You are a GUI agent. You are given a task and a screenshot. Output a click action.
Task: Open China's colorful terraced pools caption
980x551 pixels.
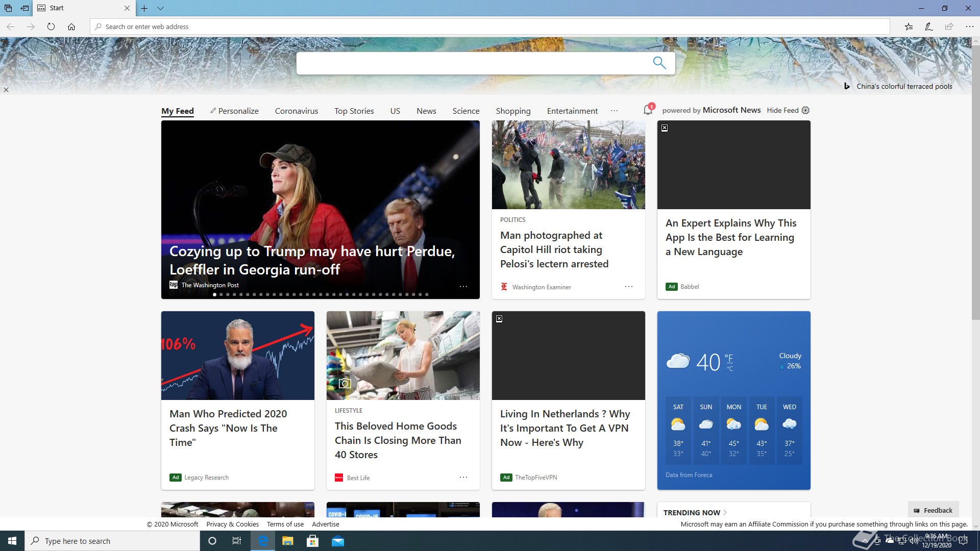pyautogui.click(x=904, y=86)
